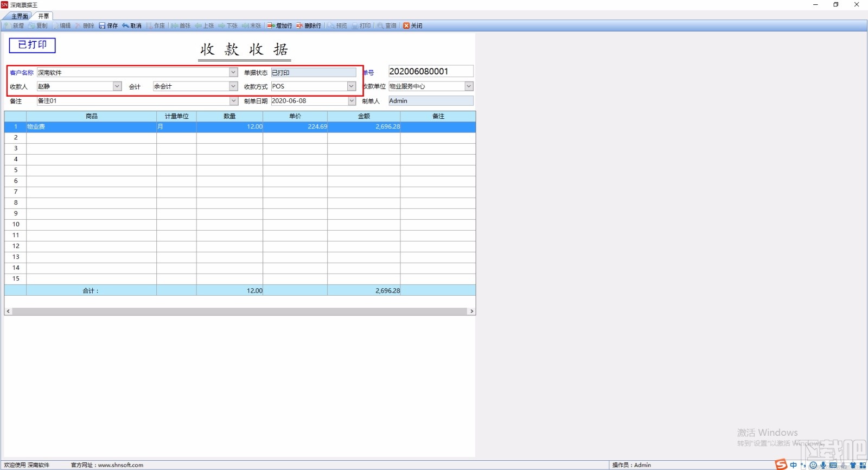Screen dimensions: 868x470
Task: Click the Sogou voice input microphone
Action: pyautogui.click(x=823, y=465)
